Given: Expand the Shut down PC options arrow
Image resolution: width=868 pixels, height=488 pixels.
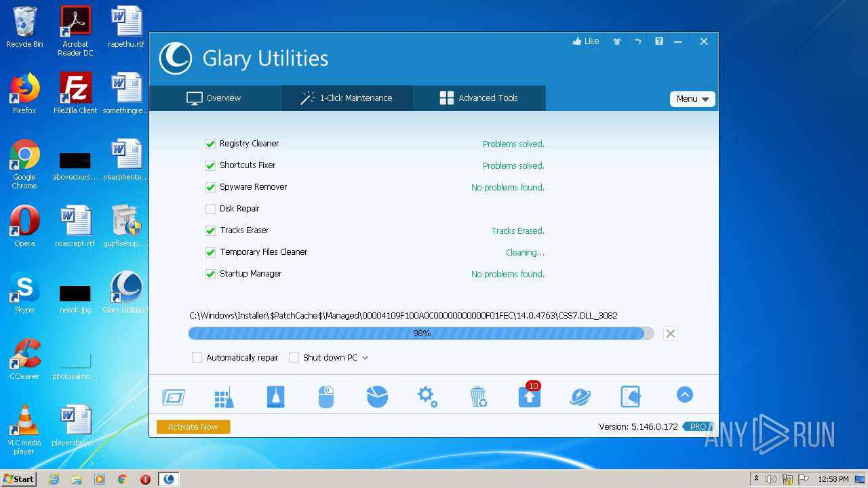Looking at the screenshot, I should 365,358.
